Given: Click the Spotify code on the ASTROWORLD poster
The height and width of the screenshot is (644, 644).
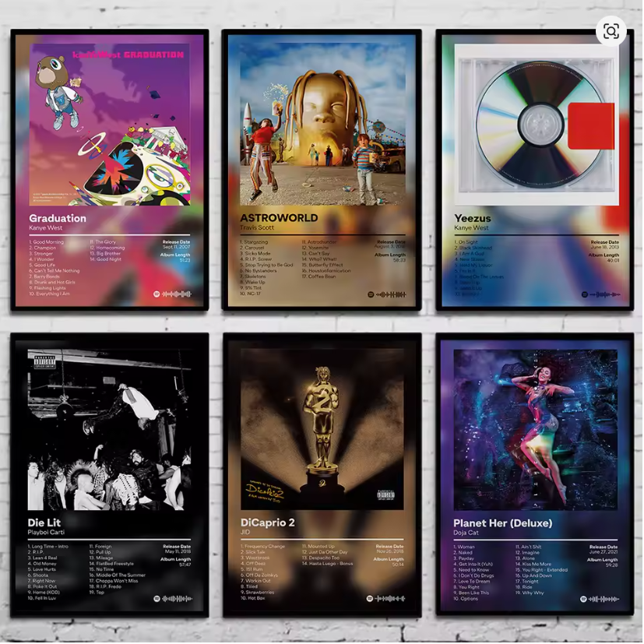Looking at the screenshot, I should click(386, 294).
